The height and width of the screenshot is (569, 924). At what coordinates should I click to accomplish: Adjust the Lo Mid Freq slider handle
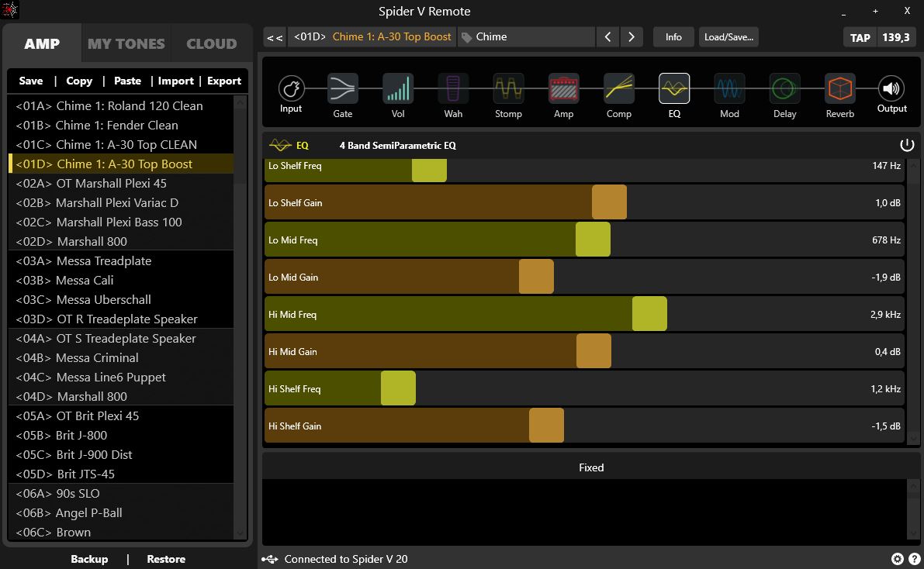pos(593,239)
